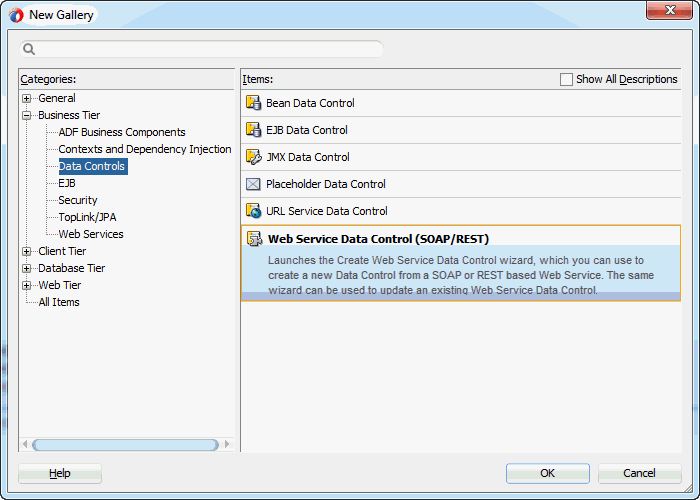Click the Categories scrollbar right arrow
This screenshot has height=500, width=700.
pos(227,445)
